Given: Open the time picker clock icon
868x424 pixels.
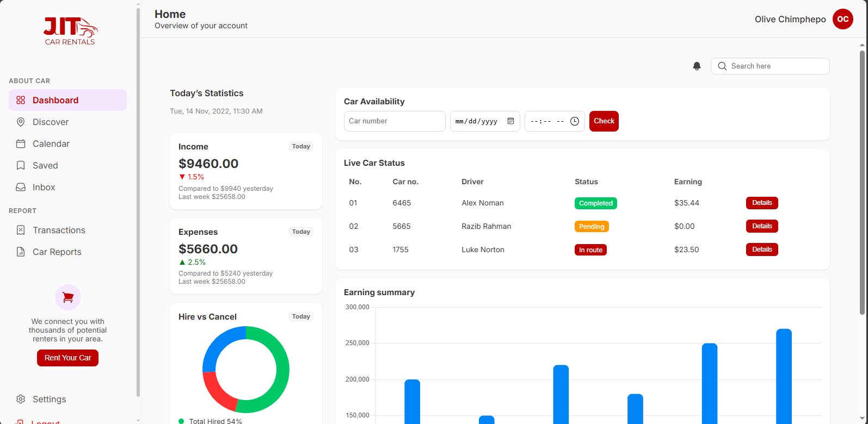Looking at the screenshot, I should pyautogui.click(x=575, y=121).
